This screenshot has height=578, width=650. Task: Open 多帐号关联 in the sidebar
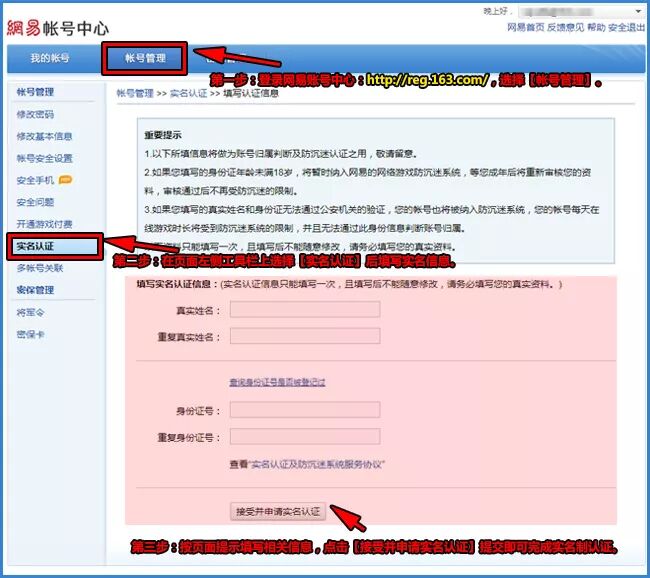point(40,268)
